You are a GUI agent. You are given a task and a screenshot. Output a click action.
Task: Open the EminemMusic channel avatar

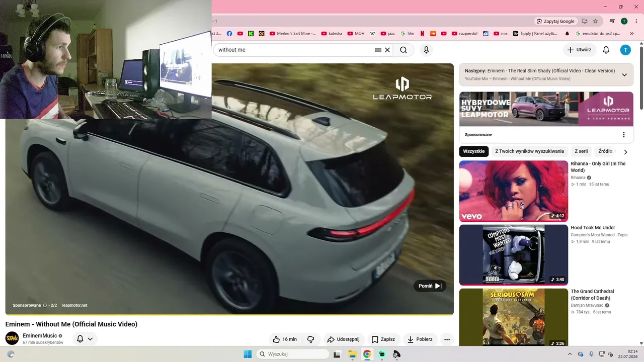click(12, 338)
